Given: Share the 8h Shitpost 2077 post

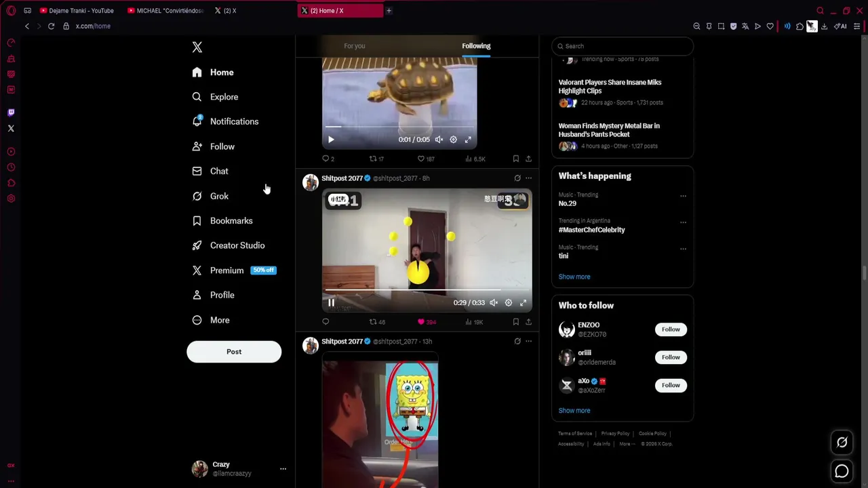Looking at the screenshot, I should point(528,322).
